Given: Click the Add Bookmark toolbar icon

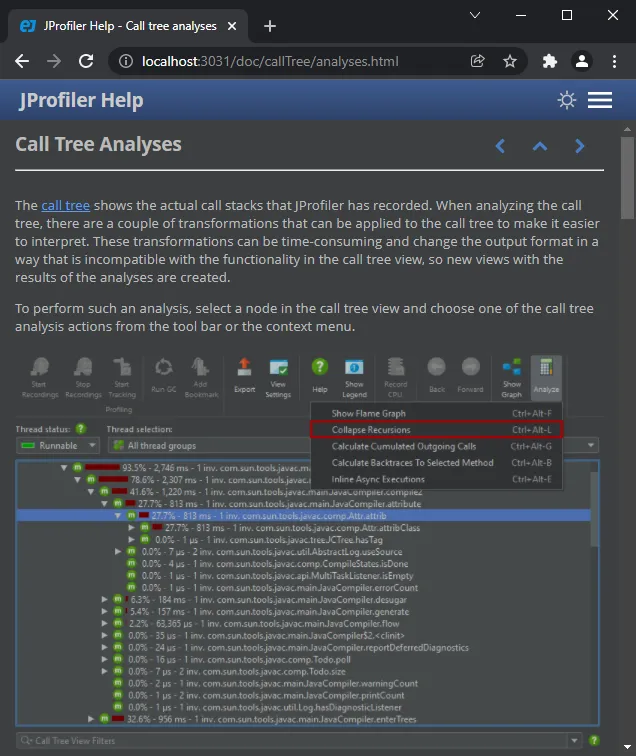Looking at the screenshot, I should point(201,378).
